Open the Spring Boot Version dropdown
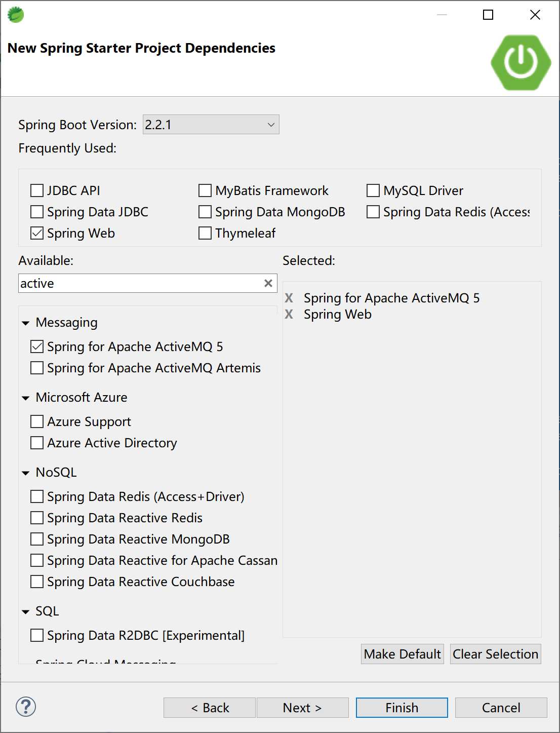Image resolution: width=560 pixels, height=733 pixels. click(211, 125)
